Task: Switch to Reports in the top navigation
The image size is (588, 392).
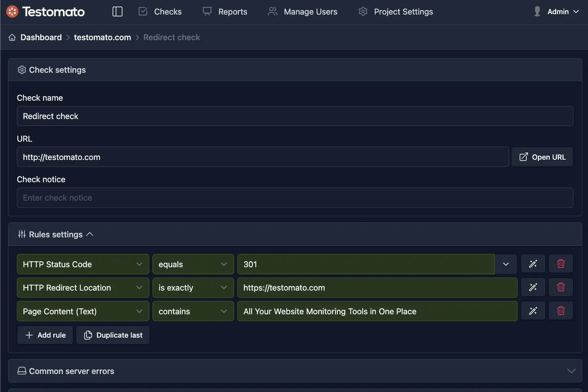Action: click(x=232, y=11)
